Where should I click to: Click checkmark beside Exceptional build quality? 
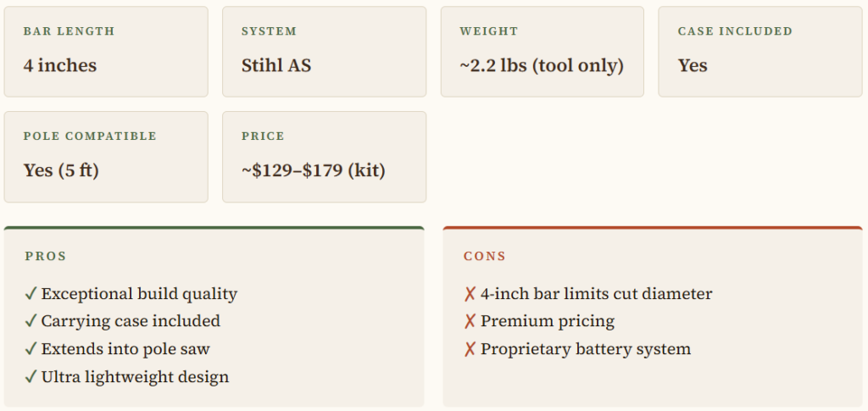pos(31,294)
